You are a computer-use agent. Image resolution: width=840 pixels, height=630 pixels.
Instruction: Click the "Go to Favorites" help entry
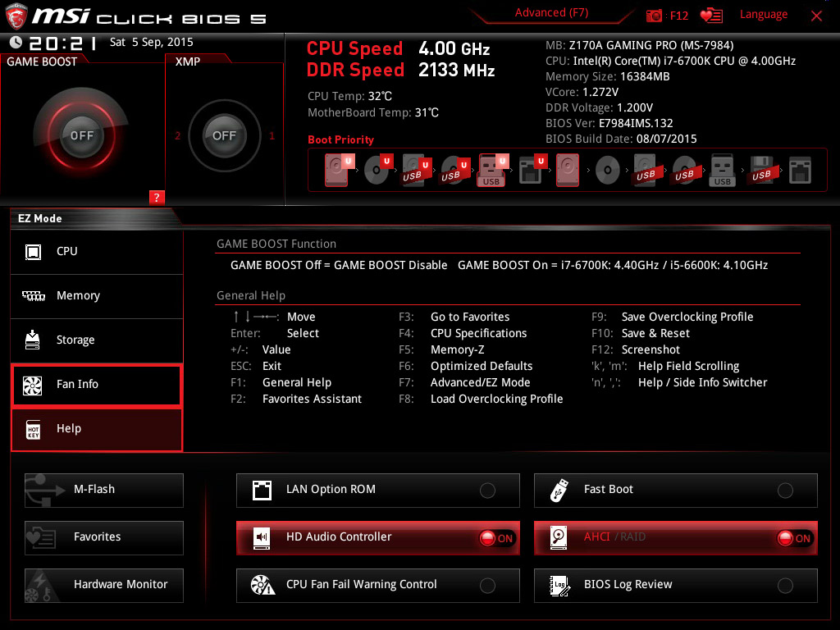[x=470, y=317]
